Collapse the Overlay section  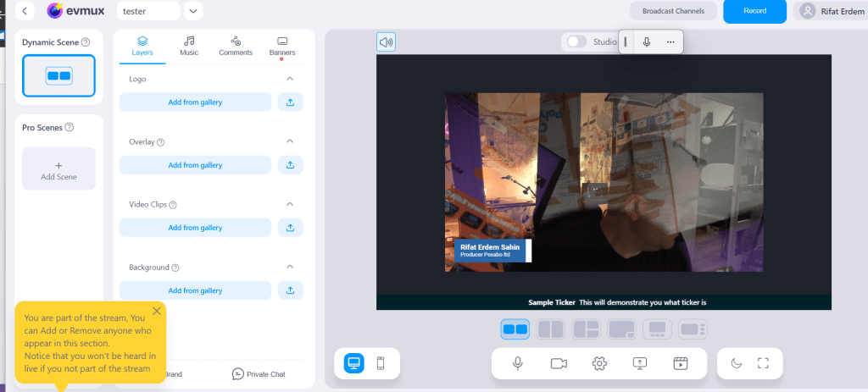(290, 141)
